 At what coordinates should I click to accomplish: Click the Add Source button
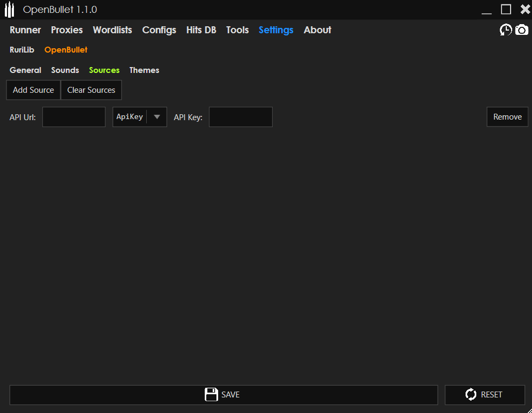click(33, 90)
